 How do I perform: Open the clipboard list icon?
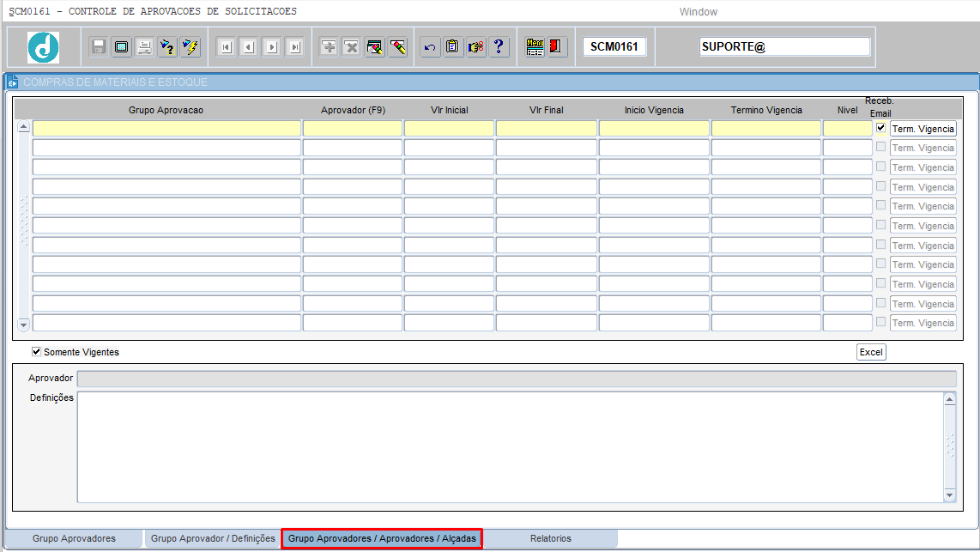(452, 47)
